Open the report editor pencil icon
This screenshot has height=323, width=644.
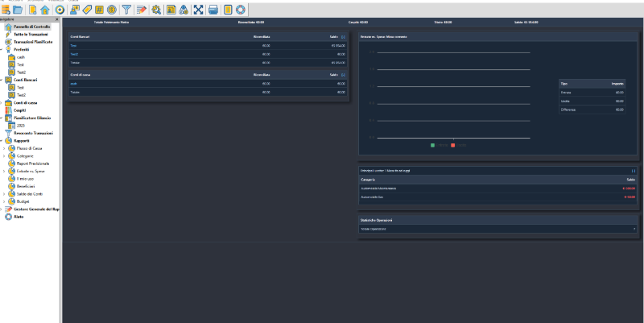142,10
